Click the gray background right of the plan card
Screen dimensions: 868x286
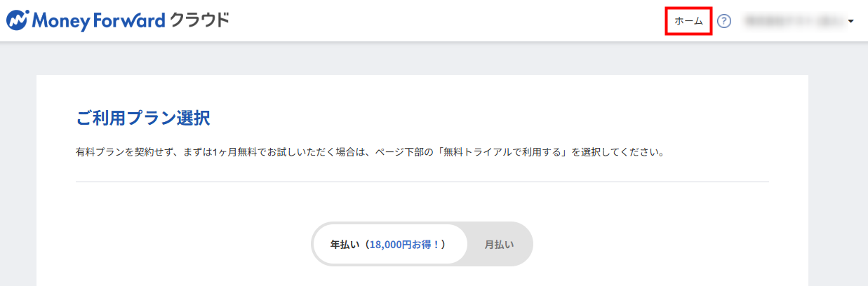pos(838,175)
